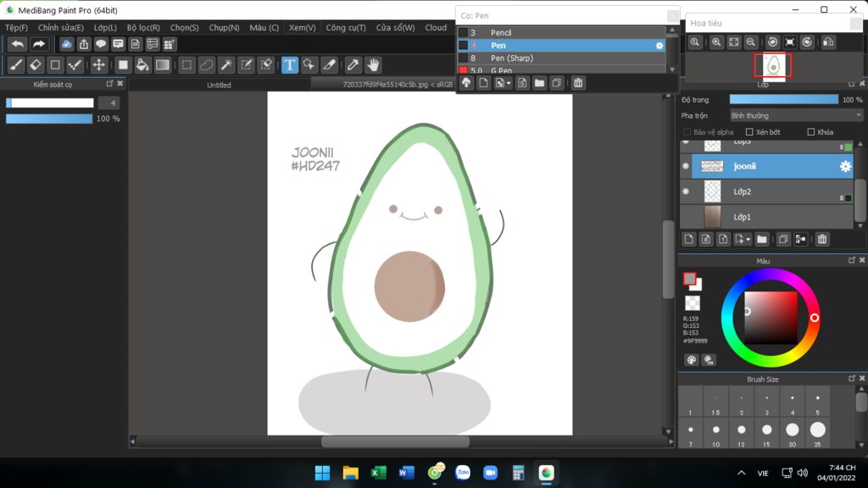Check the Bảo vệ alpha checkbox
Screen dimensions: 868x488
(x=687, y=132)
